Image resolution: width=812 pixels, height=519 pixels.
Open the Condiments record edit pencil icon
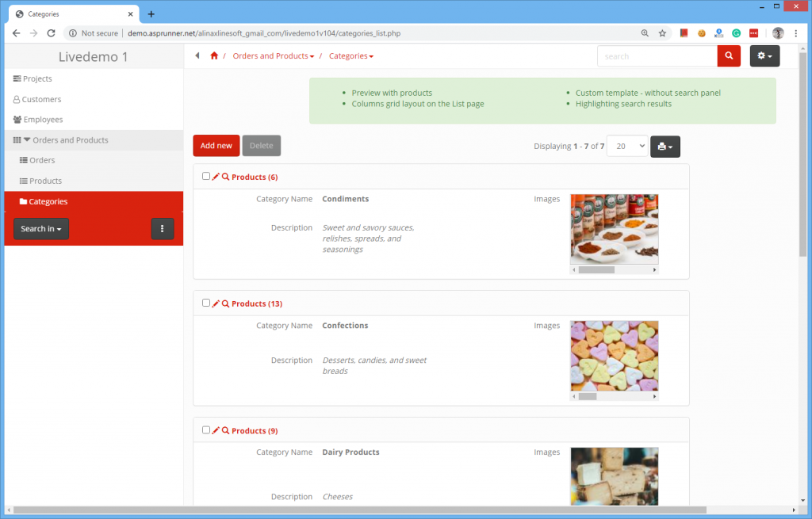(215, 176)
